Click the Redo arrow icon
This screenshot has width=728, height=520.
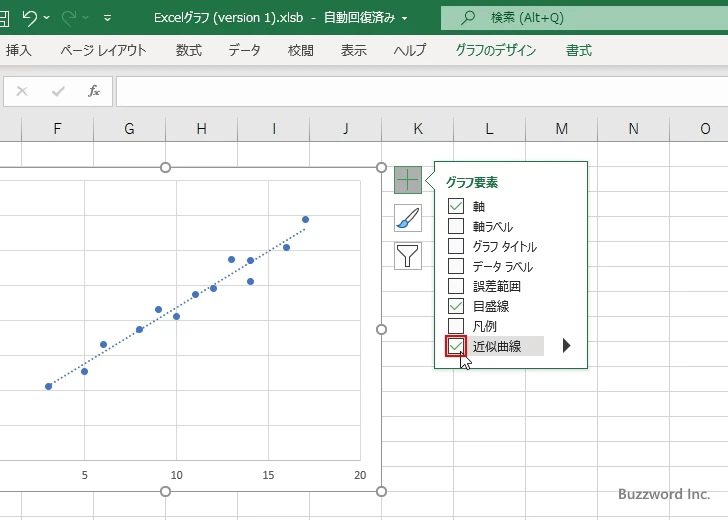[x=70, y=17]
